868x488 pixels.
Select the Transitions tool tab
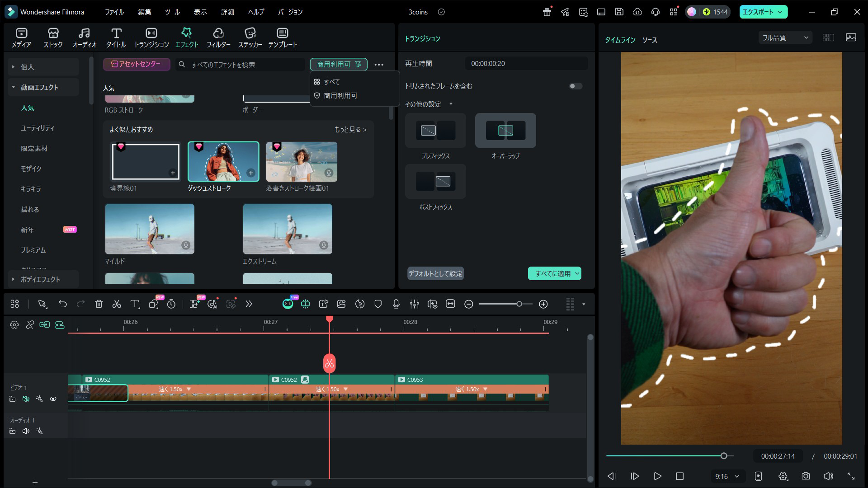tap(151, 37)
